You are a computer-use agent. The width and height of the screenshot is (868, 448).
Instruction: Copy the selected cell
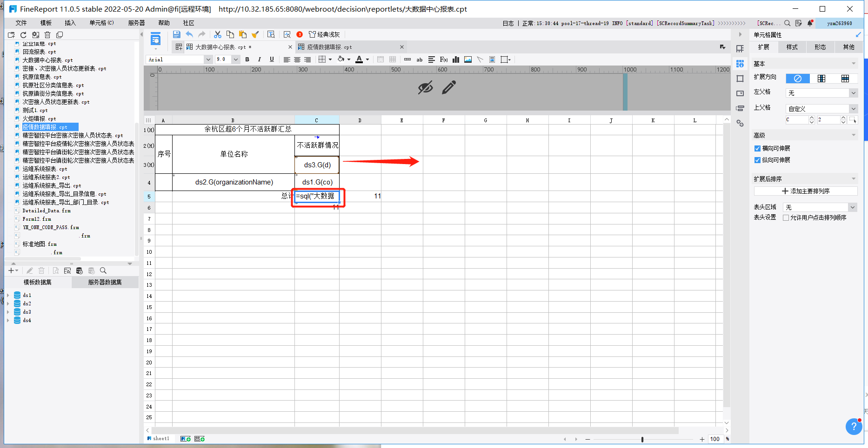pyautogui.click(x=230, y=34)
